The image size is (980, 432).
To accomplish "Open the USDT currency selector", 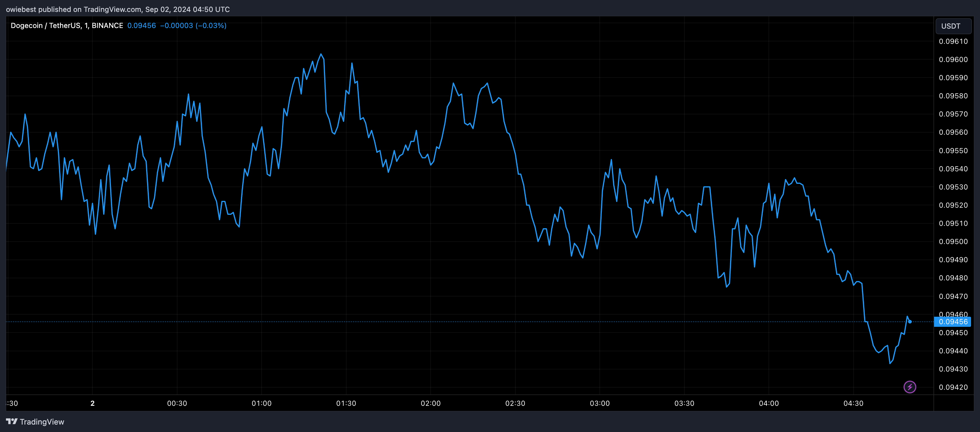I will point(953,26).
